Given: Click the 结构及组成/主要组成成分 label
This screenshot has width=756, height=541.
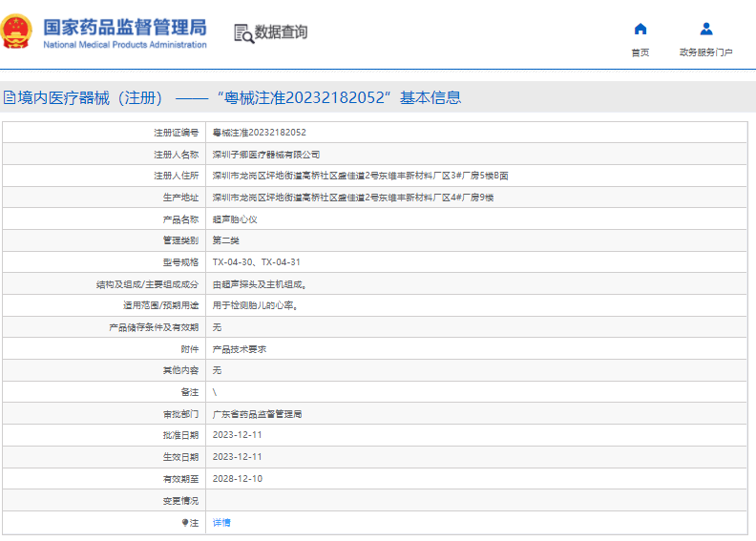Looking at the screenshot, I should pos(148,284).
